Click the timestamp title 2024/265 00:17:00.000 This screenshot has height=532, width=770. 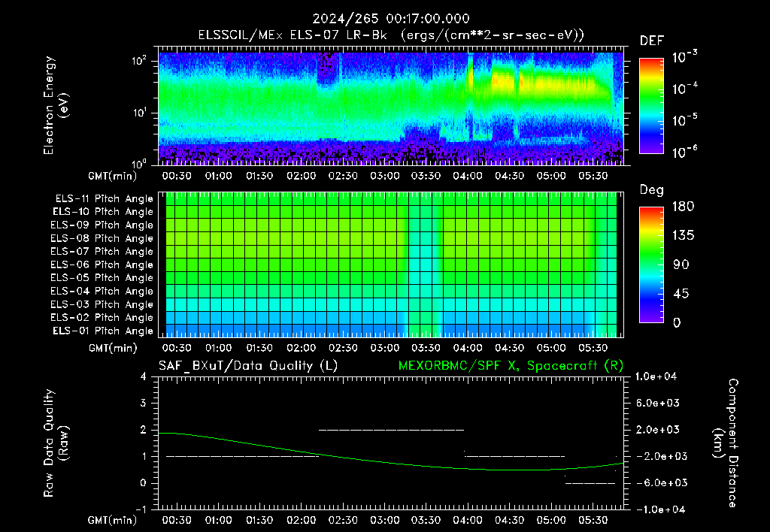(x=391, y=19)
